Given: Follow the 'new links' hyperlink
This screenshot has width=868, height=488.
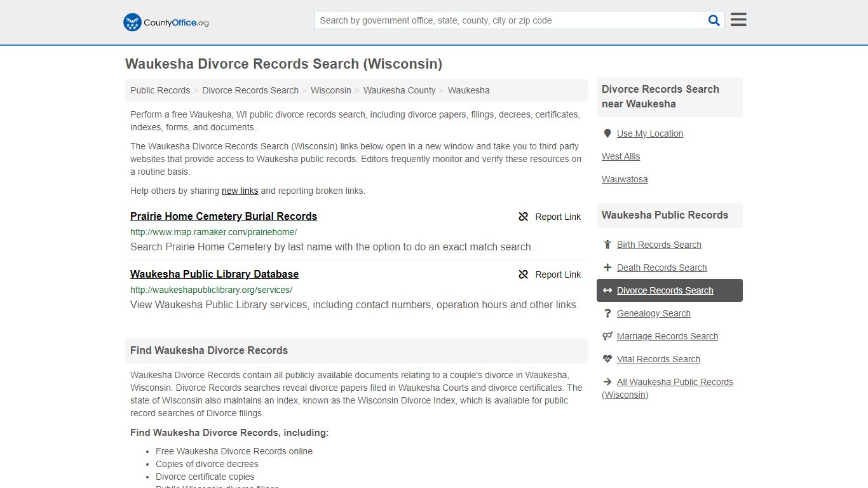Looking at the screenshot, I should click(x=240, y=191).
